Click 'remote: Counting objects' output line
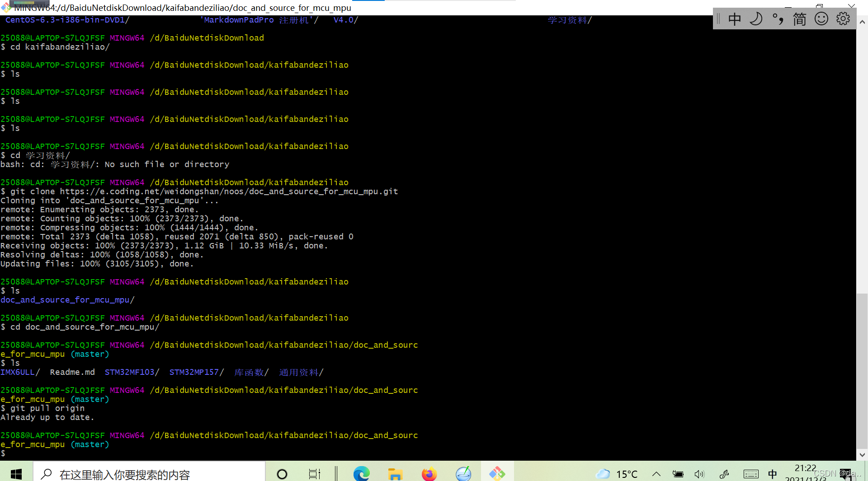This screenshot has height=481, width=868. [x=122, y=219]
